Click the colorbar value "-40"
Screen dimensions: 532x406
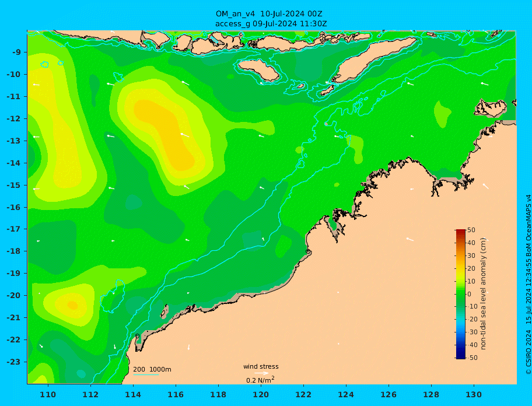click(x=471, y=345)
